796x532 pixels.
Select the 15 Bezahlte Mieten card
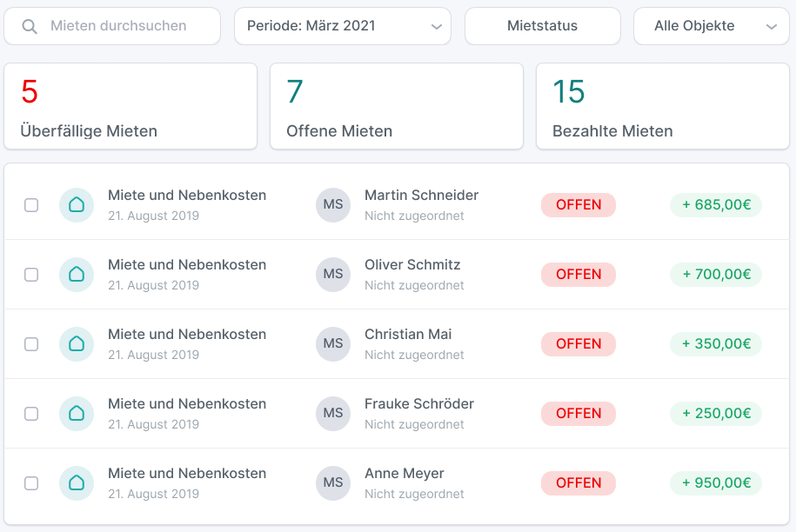pyautogui.click(x=663, y=106)
